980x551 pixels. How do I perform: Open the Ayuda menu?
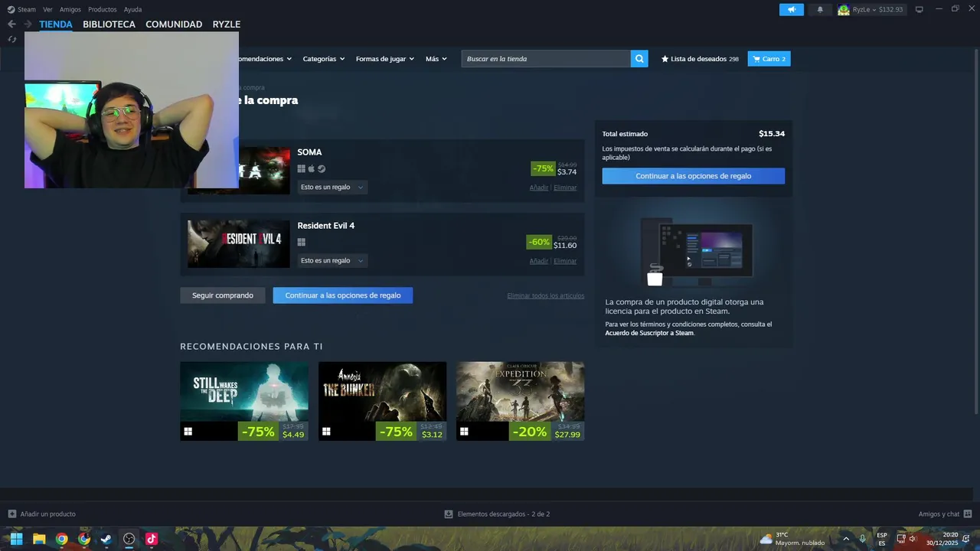tap(132, 9)
